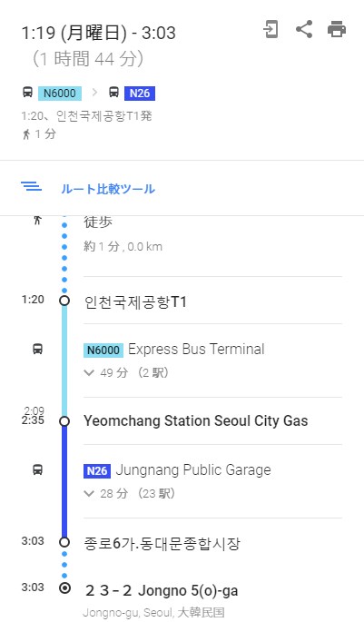Click the bus icon left of Express Bus Terminal
Screen dimensions: 364x622
point(37,349)
